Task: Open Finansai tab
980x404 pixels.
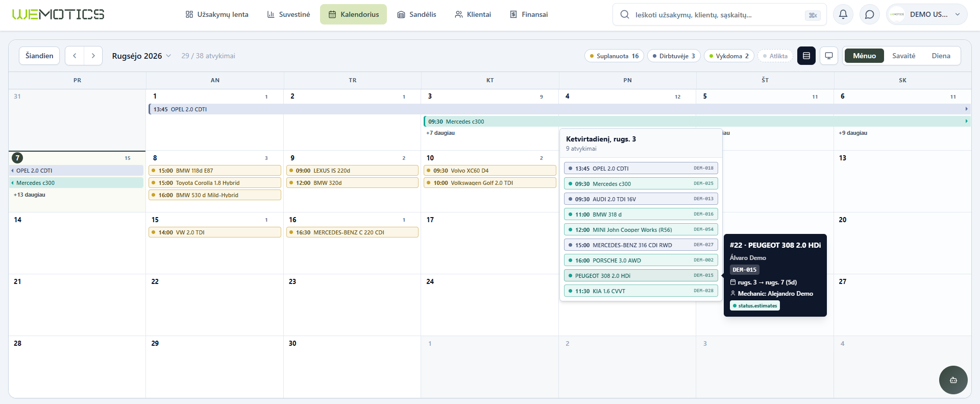Action: 529,14
